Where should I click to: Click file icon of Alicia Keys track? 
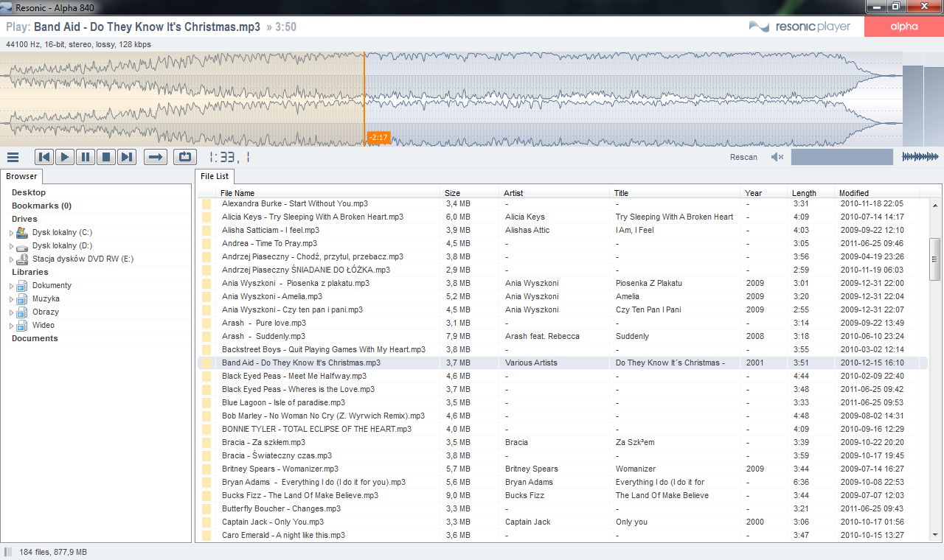(x=206, y=217)
